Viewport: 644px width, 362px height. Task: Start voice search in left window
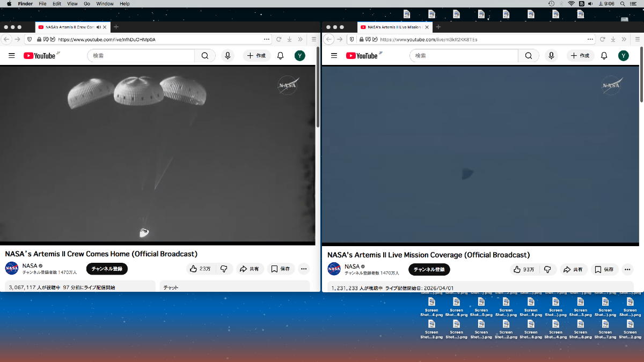click(x=228, y=56)
